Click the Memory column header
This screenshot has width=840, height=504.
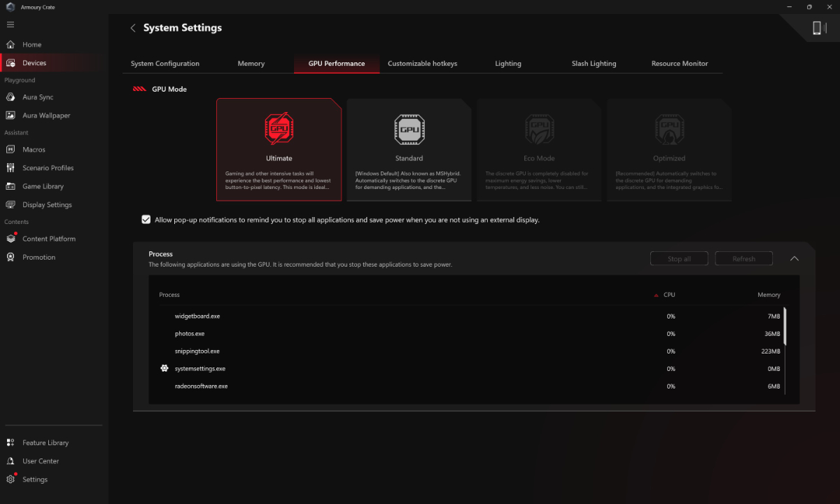click(769, 295)
